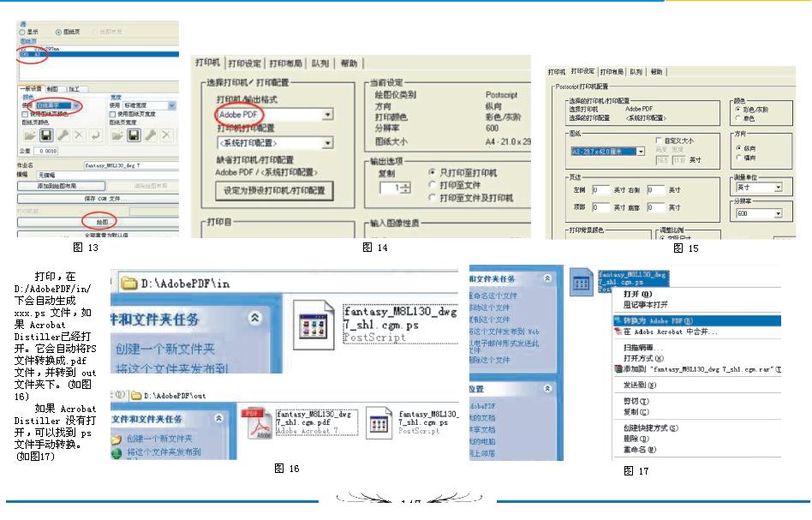Viewport: 812px width, 520px height.
Task: Choose 用记事本打开 from context menu
Action: point(646,304)
